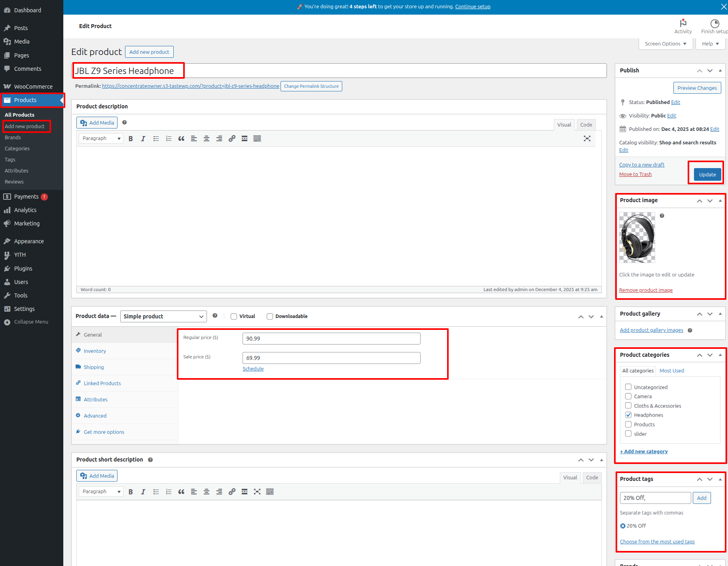The height and width of the screenshot is (566, 728).
Task: Click the help icon beside Product short description
Action: point(150,460)
